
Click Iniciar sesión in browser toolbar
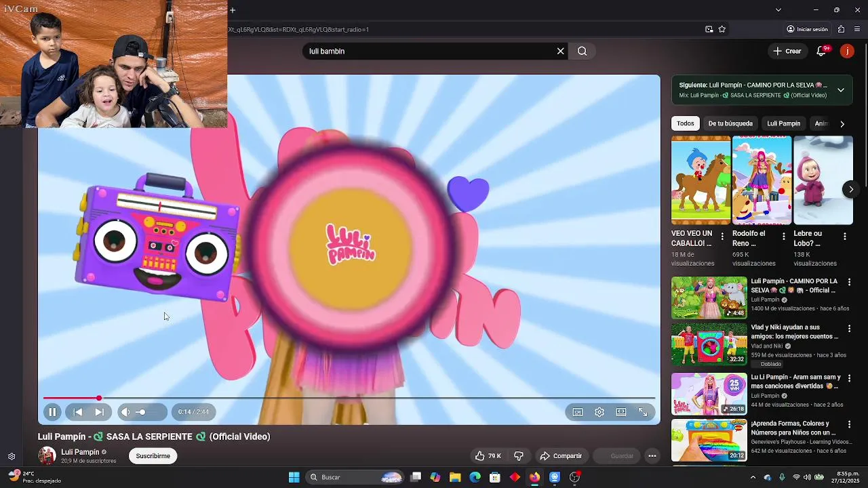807,29
